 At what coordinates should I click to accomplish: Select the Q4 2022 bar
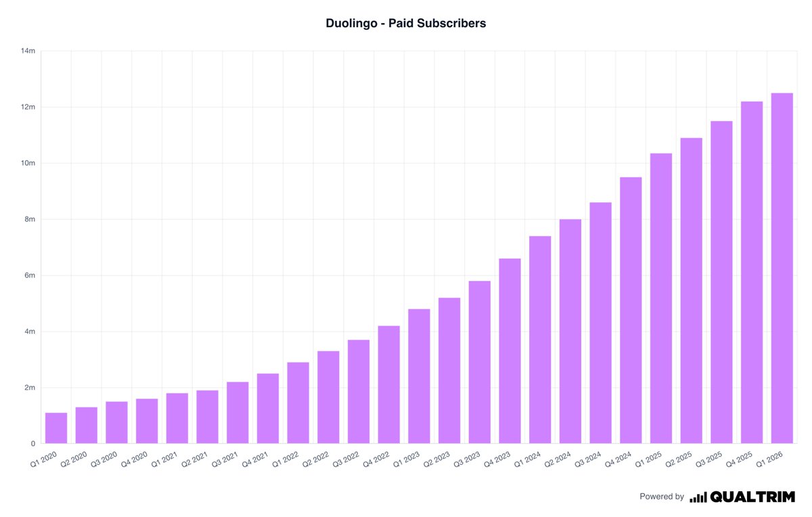point(389,385)
